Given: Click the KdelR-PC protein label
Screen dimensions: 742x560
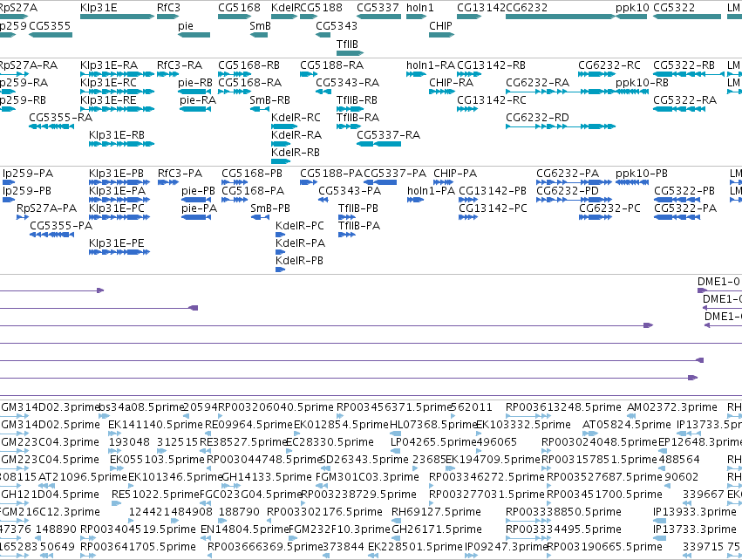Looking at the screenshot, I should click(300, 226).
